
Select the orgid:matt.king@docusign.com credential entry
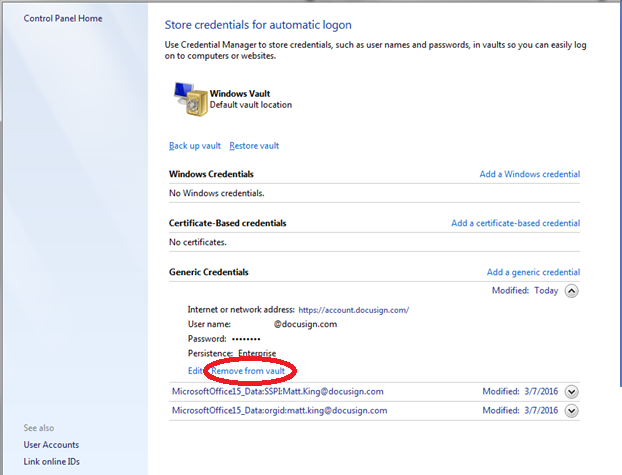coord(278,410)
